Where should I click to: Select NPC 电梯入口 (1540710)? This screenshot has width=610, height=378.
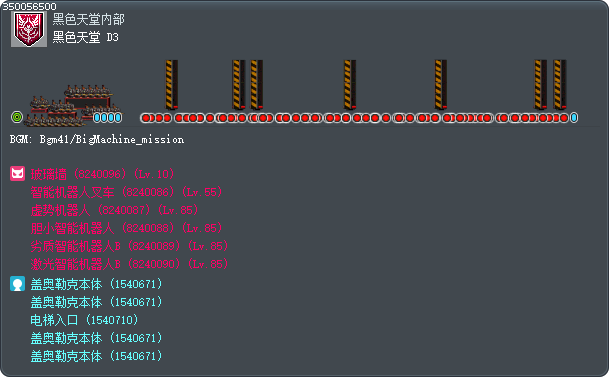(x=84, y=320)
